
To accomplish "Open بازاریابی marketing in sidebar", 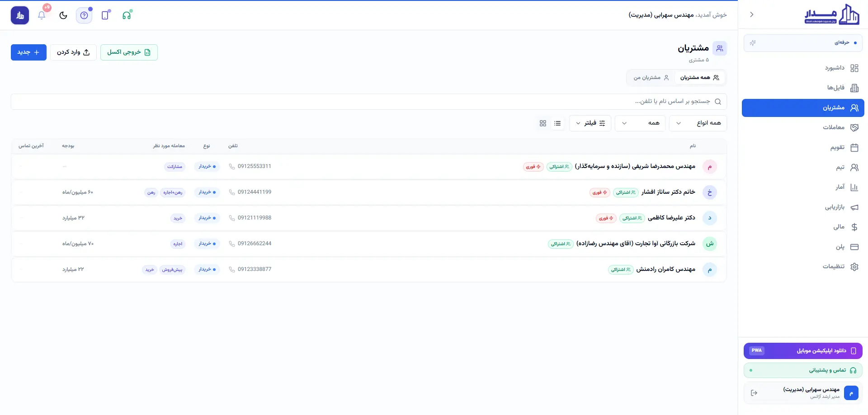I will 803,207.
